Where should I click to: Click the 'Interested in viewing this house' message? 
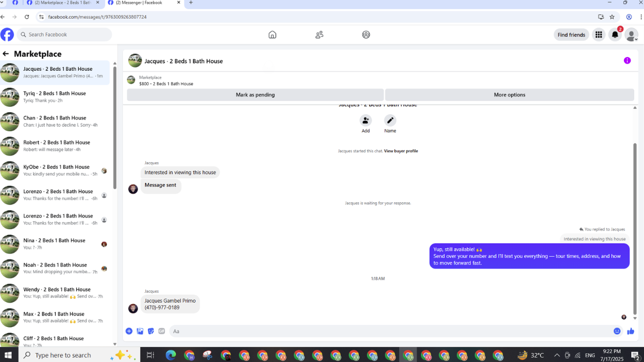click(x=180, y=172)
